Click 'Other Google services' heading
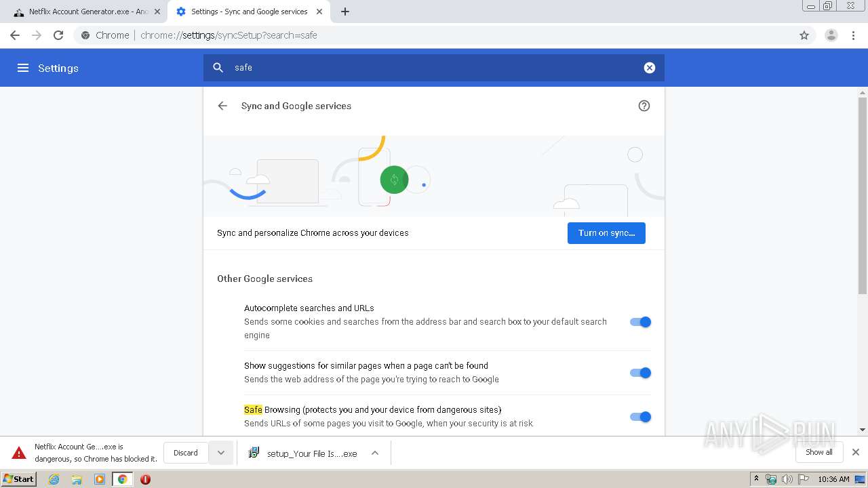The image size is (868, 488). click(x=264, y=279)
